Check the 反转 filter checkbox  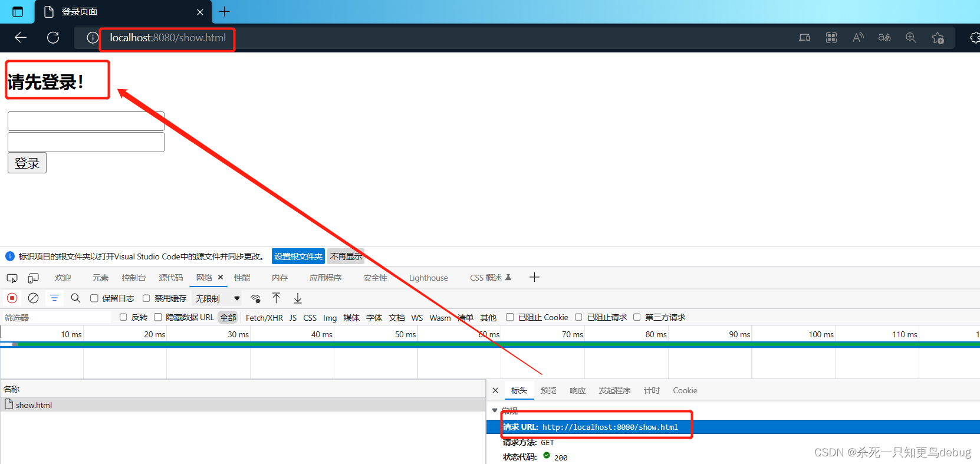point(123,317)
